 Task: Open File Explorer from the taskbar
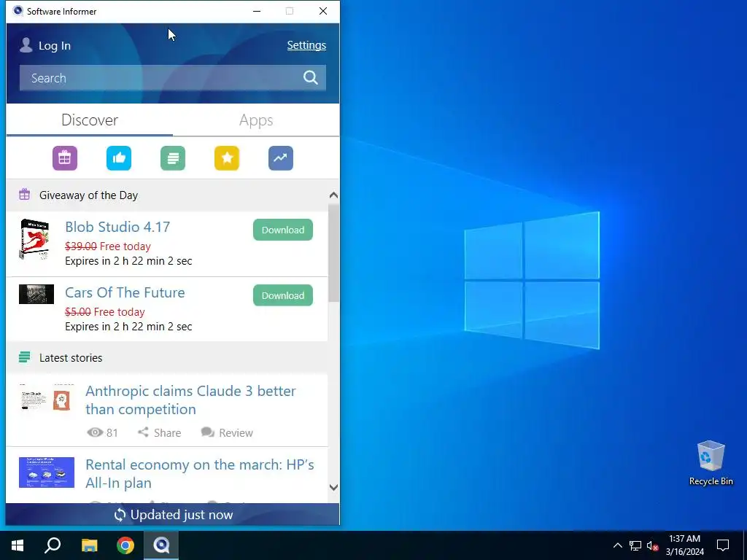click(x=89, y=545)
